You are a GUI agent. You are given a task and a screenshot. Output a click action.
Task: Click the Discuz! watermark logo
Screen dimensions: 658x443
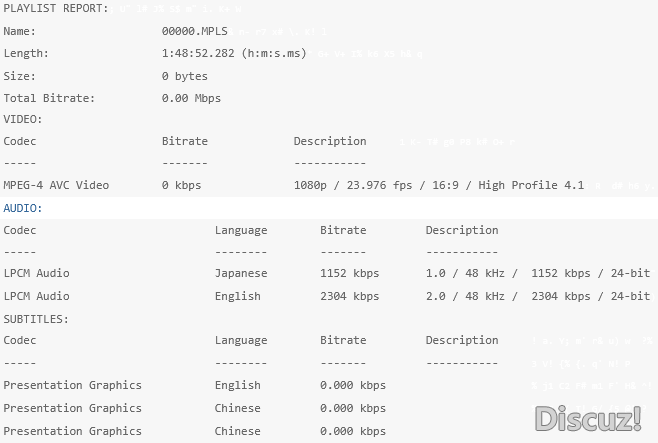tap(587, 419)
